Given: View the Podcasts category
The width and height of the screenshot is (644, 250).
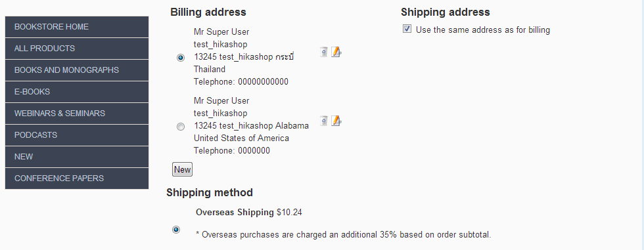Looking at the screenshot, I should pos(77,135).
